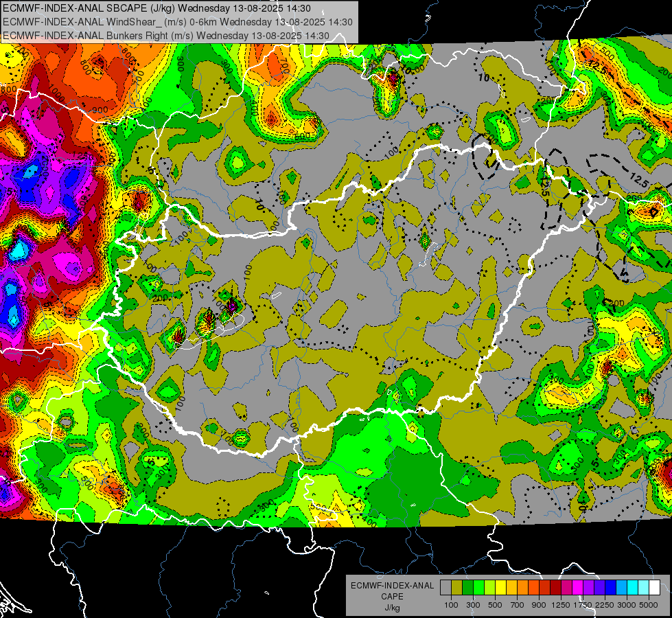
Task: Click the indigo legend swatch before 2250
Action: point(599,588)
